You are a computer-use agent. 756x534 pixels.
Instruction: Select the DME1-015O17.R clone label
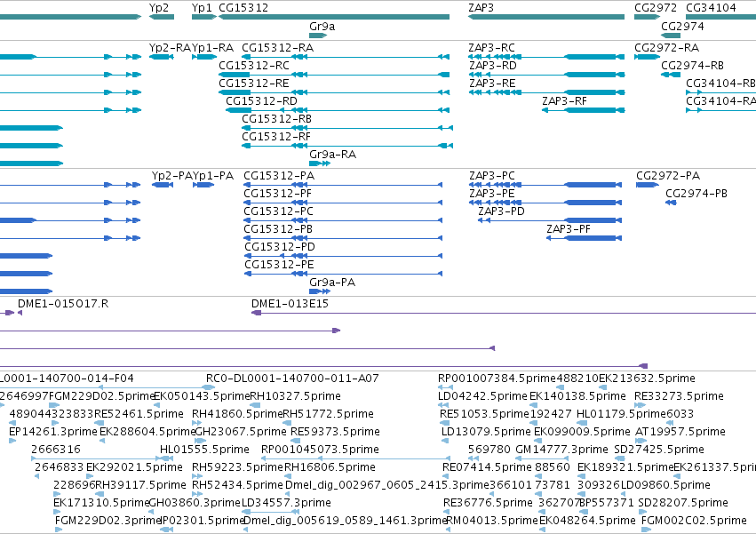(63, 304)
